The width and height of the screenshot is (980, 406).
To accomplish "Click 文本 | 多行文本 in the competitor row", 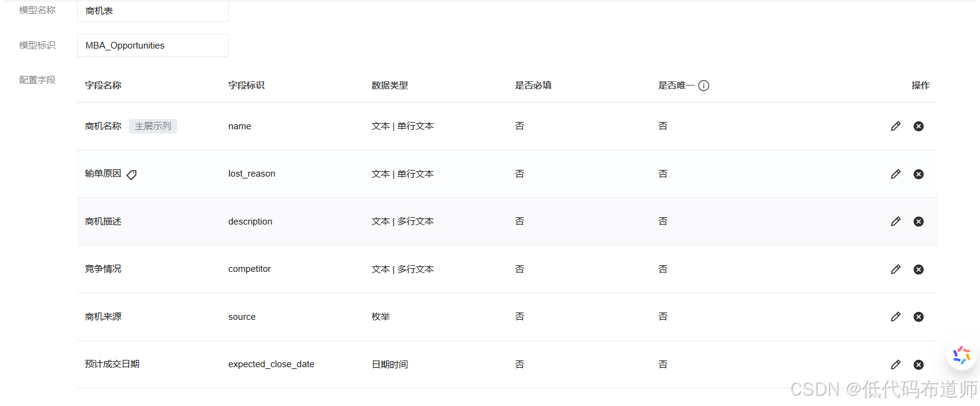I will tap(403, 269).
